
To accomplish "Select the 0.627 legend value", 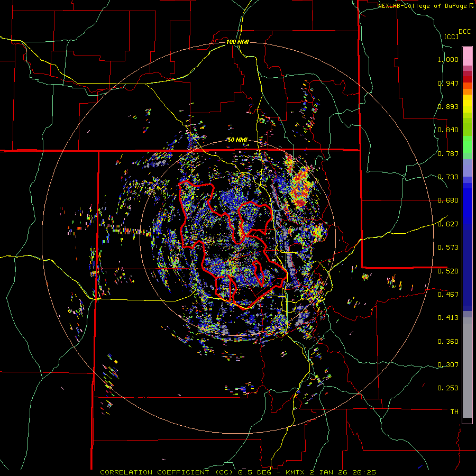I will pos(448,224).
